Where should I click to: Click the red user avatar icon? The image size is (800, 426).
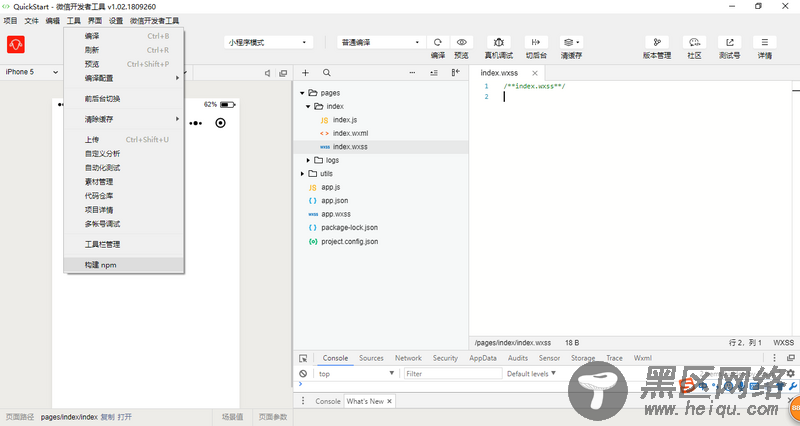point(16,44)
